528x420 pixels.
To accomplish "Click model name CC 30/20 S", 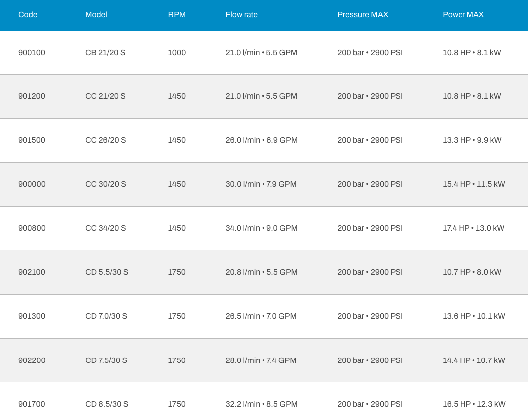I will coord(105,184).
